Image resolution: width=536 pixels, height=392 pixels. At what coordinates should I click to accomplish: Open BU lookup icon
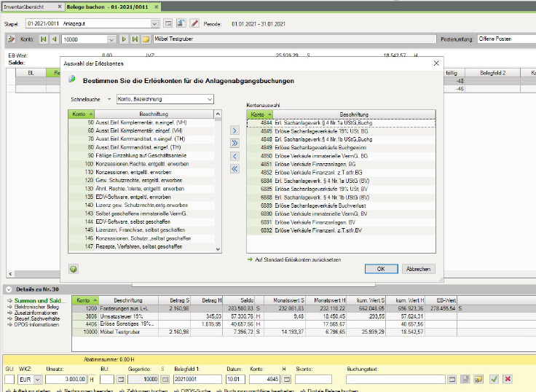(x=121, y=379)
